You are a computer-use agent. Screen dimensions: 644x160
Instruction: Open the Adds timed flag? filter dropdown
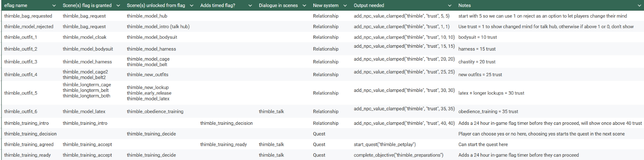pos(250,5)
